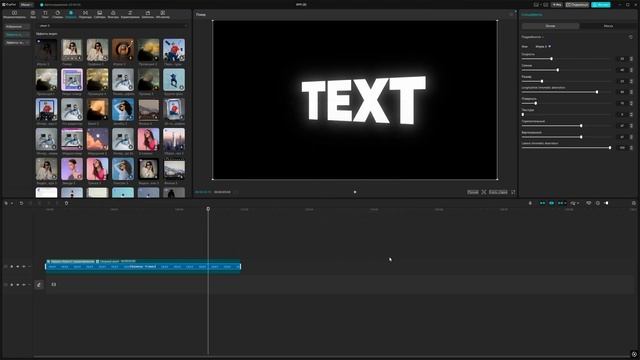Click the layout icon in the title bar
The image size is (640, 360).
(x=536, y=4)
